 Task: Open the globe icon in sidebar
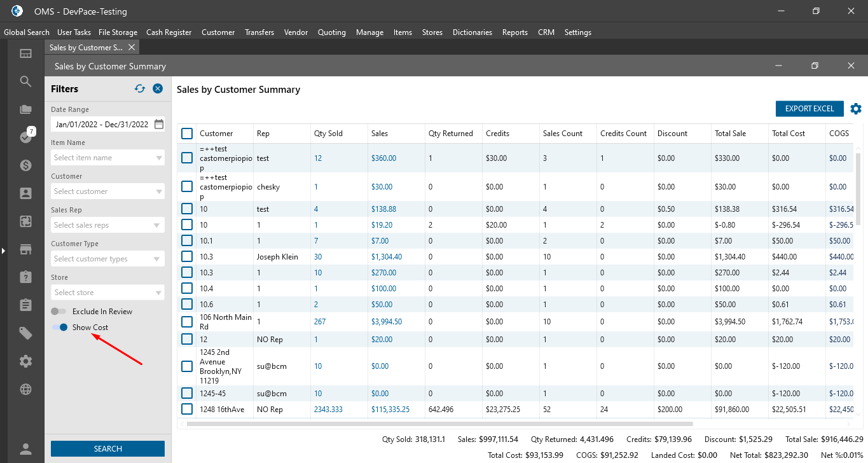[x=25, y=389]
